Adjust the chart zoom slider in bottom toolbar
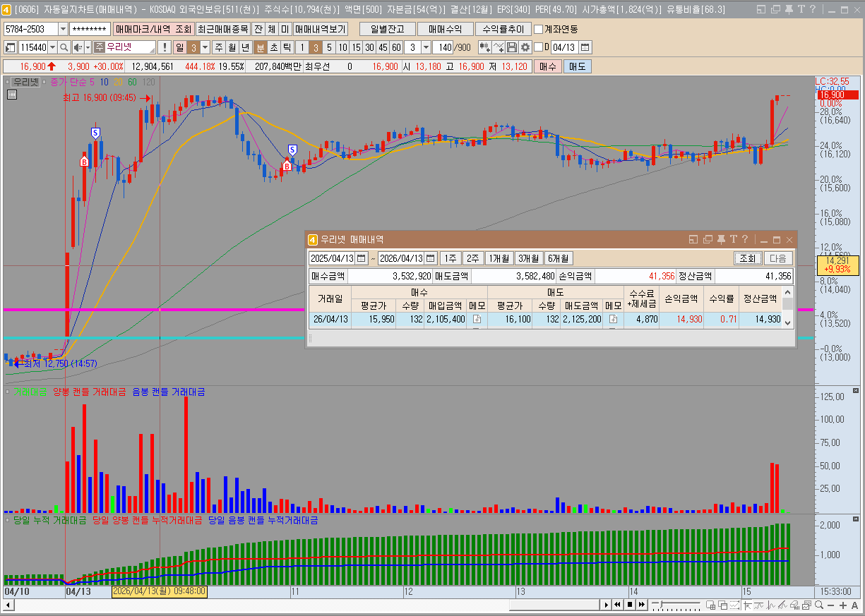 [x=660, y=604]
